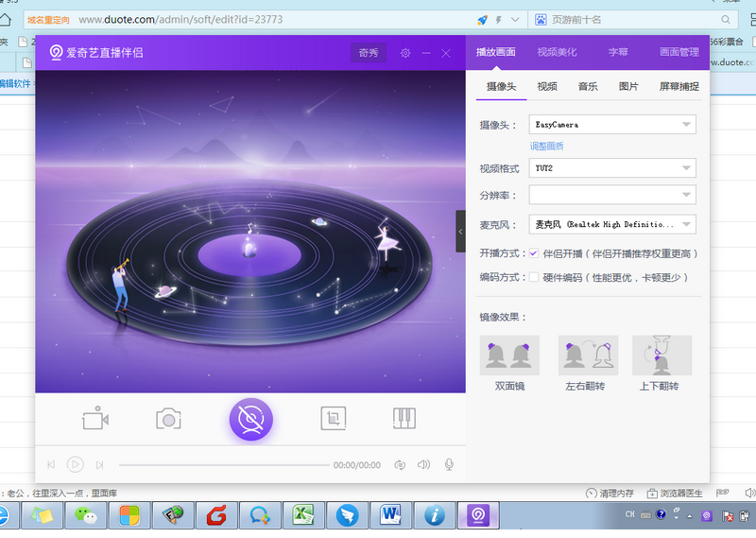756x538 pixels.
Task: Click the video camera record icon
Action: tap(94, 419)
